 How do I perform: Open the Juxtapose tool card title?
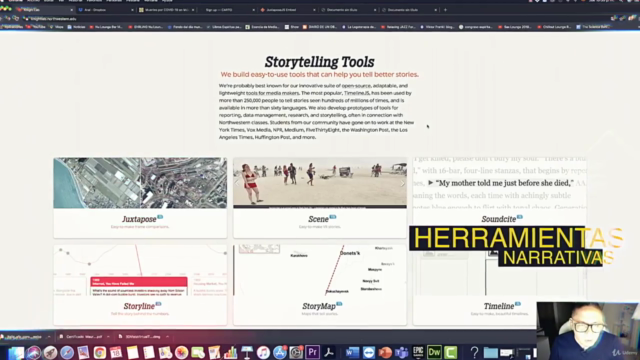coord(139,219)
